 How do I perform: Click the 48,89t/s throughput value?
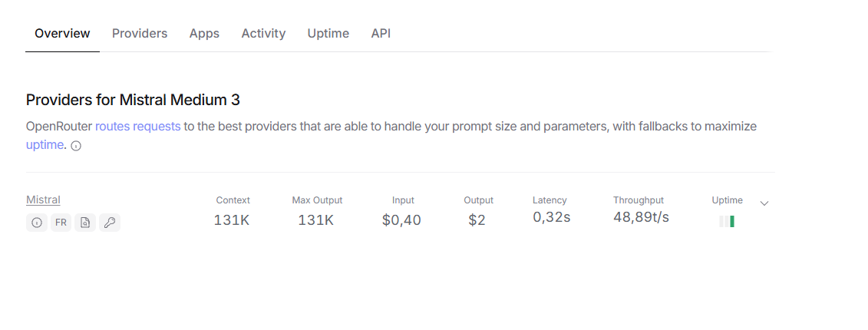pos(641,217)
